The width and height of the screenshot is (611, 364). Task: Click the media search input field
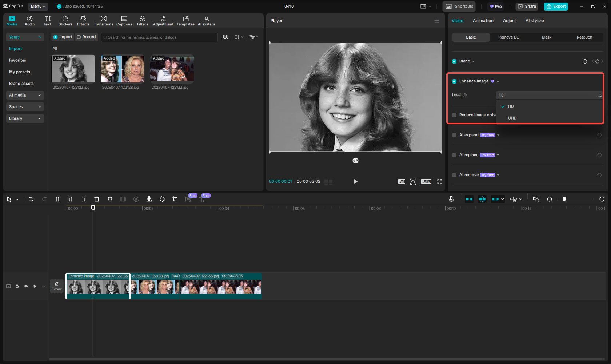click(x=160, y=37)
